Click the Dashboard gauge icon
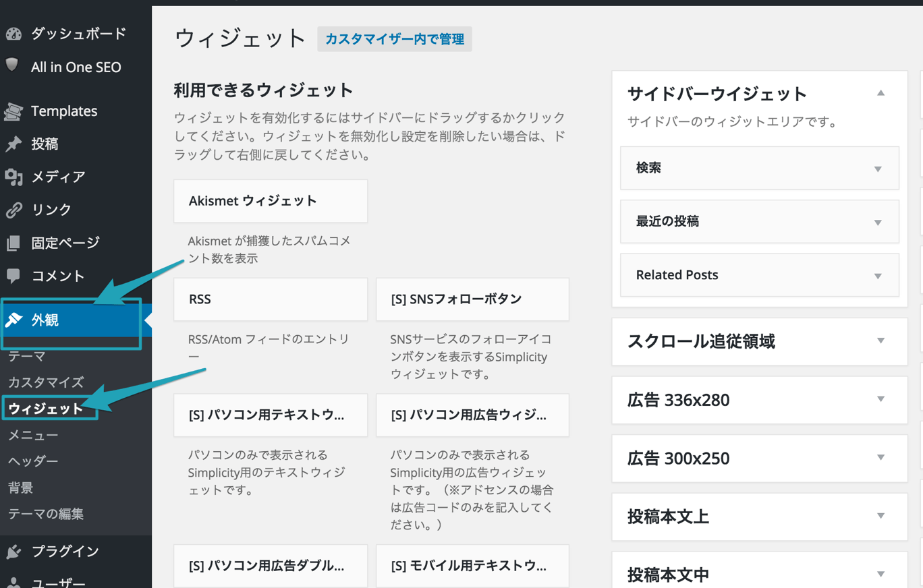This screenshot has width=923, height=588. tap(13, 34)
